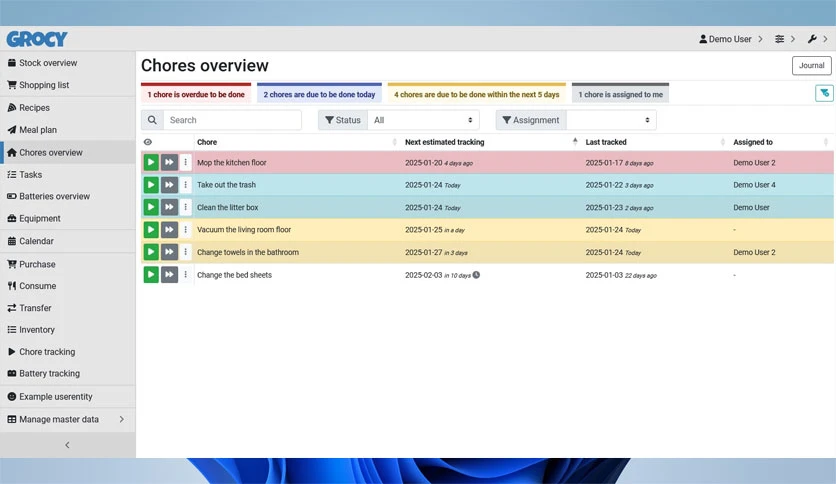Expand Manage master data submenu
The height and width of the screenshot is (484, 836).
[67, 420]
